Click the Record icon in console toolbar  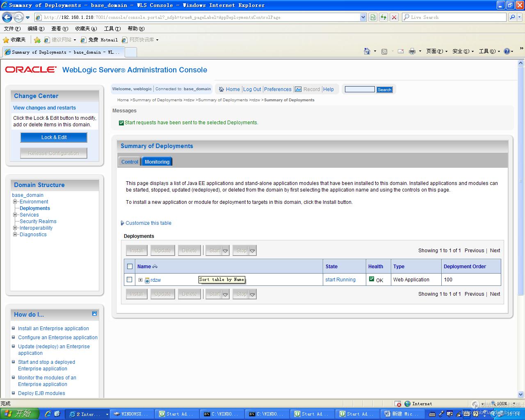pos(298,89)
